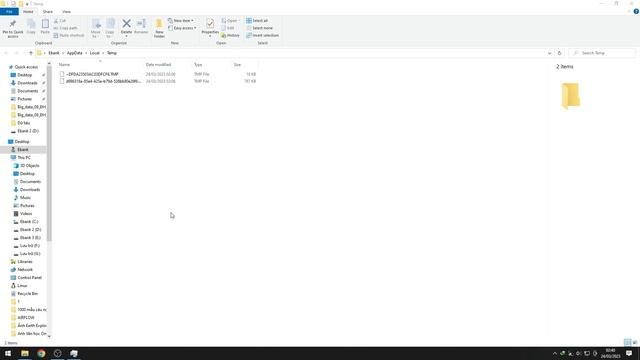Click Select all in ribbon
640x360 pixels.
pyautogui.click(x=257, y=21)
